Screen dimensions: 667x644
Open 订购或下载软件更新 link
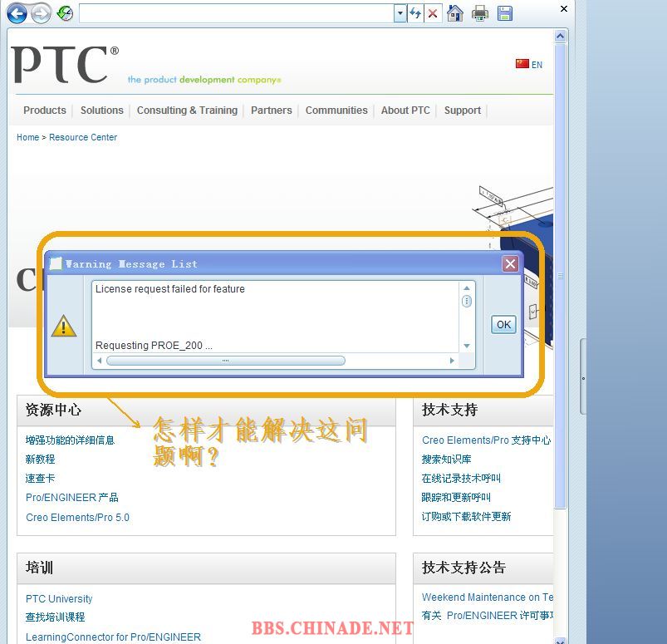click(x=466, y=516)
